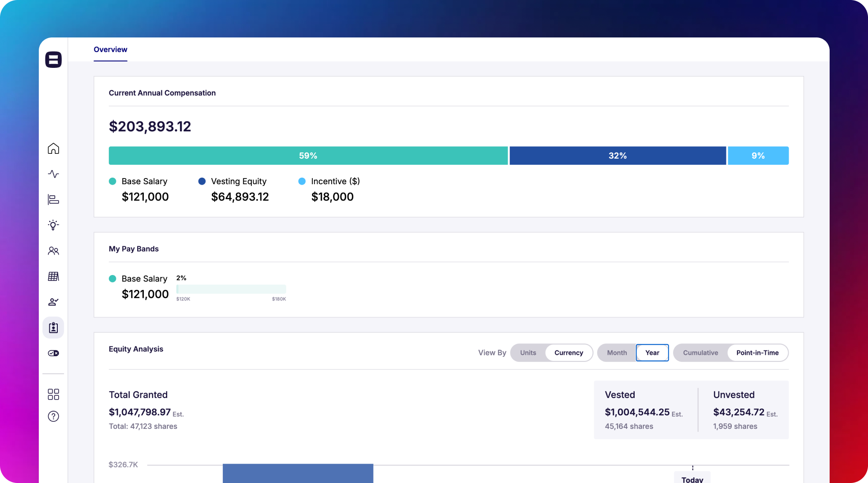Click the $18,000 incentive amount
Viewport: 868px width, 483px height.
point(333,197)
